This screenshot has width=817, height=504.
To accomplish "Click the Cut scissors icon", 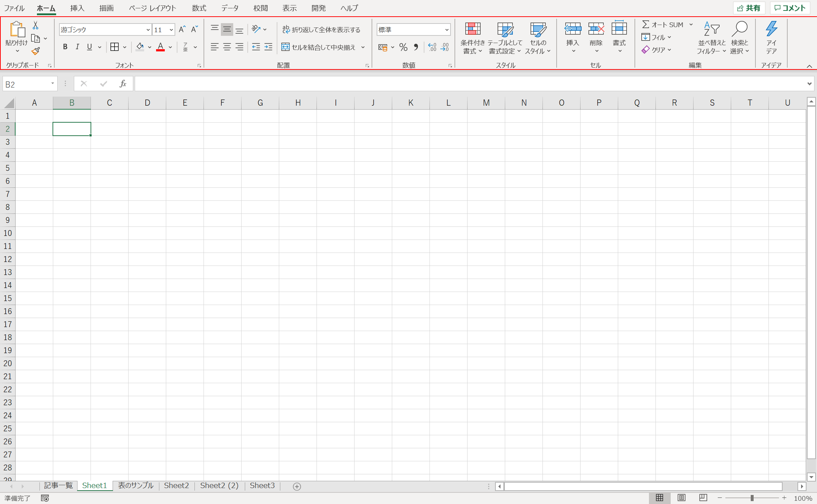I will click(35, 25).
